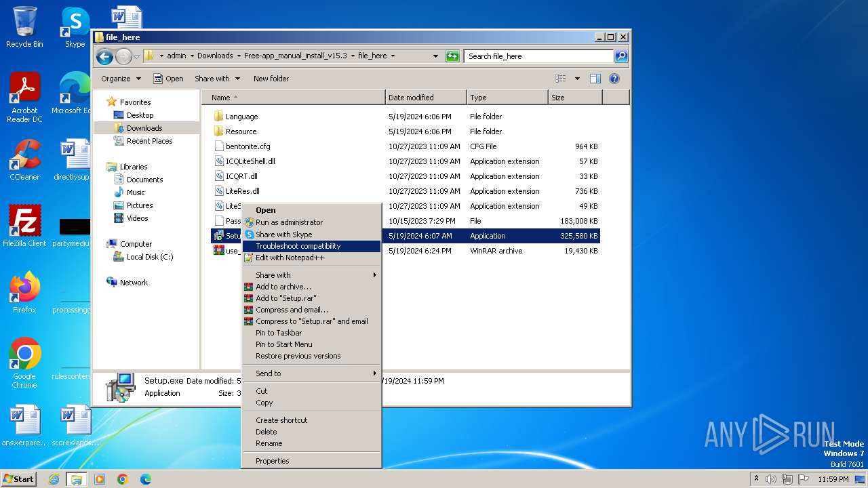Choose Run as administrator
Image resolution: width=868 pixels, height=488 pixels.
tap(311, 222)
